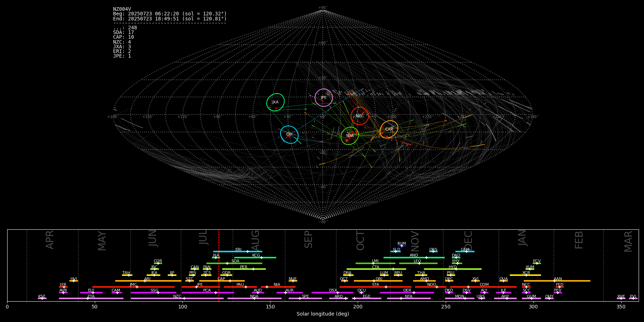This screenshot has width=644, height=322.
Task: Click the DSX shower bar in timeline
Action: pyautogui.click(x=332, y=293)
